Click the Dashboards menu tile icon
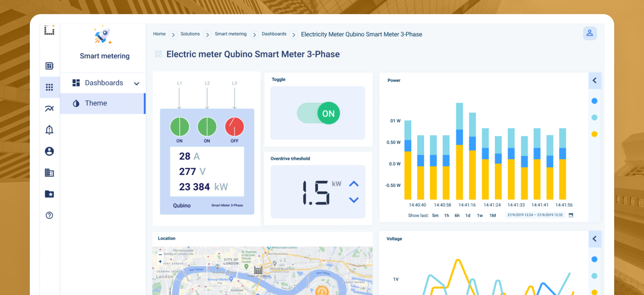This screenshot has height=295, width=644. 76,83
